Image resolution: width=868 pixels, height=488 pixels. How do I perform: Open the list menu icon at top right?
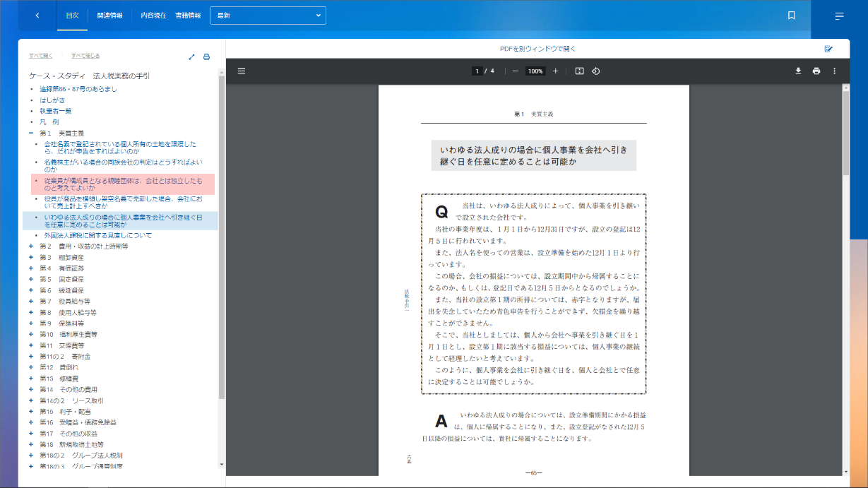tap(839, 16)
